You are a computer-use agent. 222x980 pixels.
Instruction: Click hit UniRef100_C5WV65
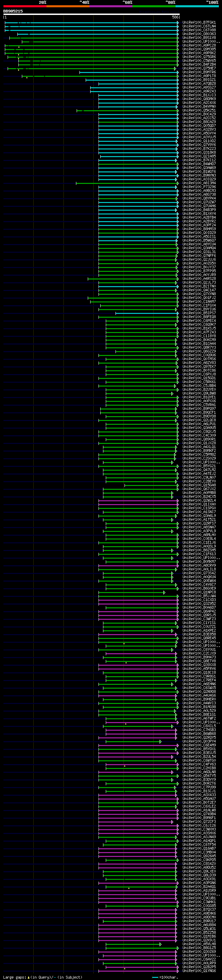(199, 61)
